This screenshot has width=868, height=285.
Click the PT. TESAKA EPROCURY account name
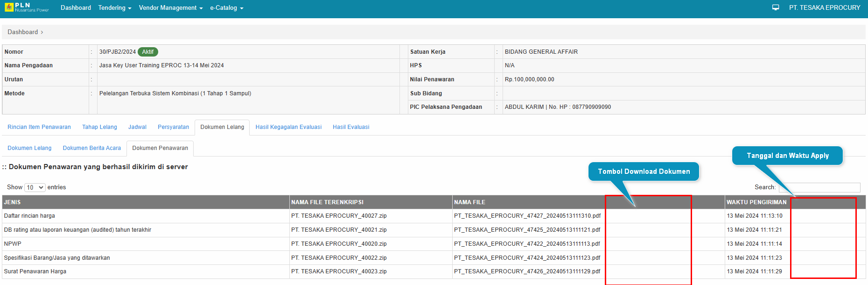824,8
